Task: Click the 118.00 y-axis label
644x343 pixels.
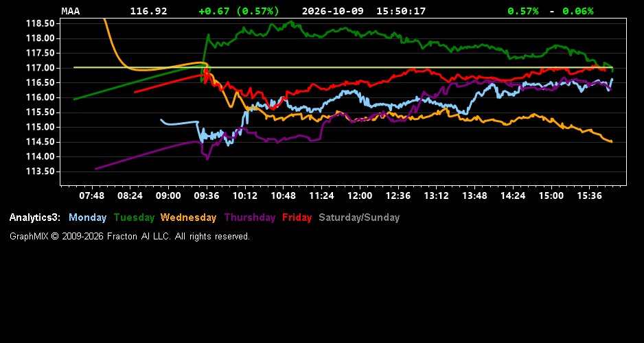Action: [x=41, y=38]
